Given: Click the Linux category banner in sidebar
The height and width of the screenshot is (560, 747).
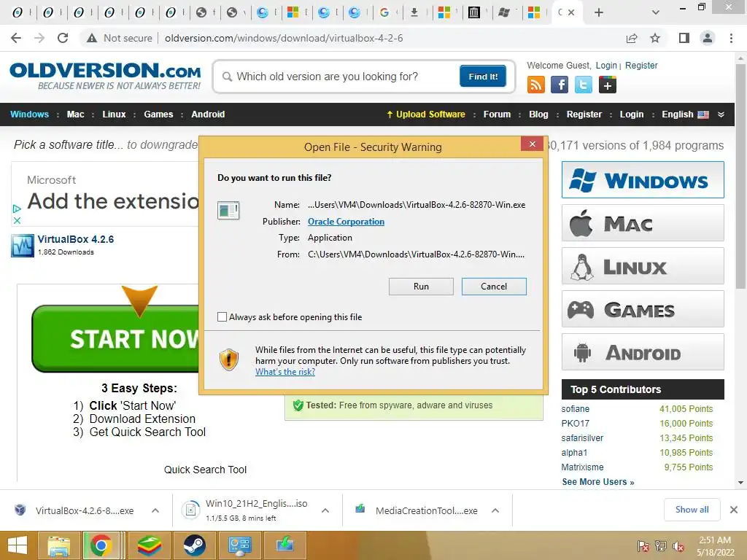Looking at the screenshot, I should (x=643, y=265).
